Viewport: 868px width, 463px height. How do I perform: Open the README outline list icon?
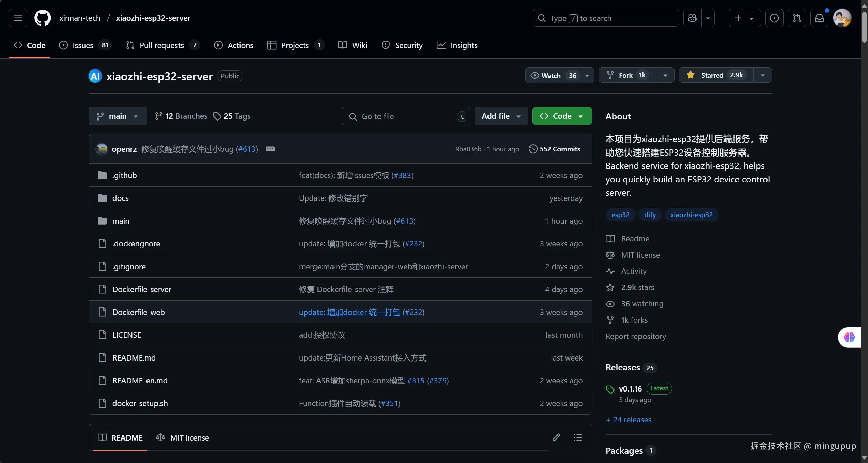(x=578, y=437)
